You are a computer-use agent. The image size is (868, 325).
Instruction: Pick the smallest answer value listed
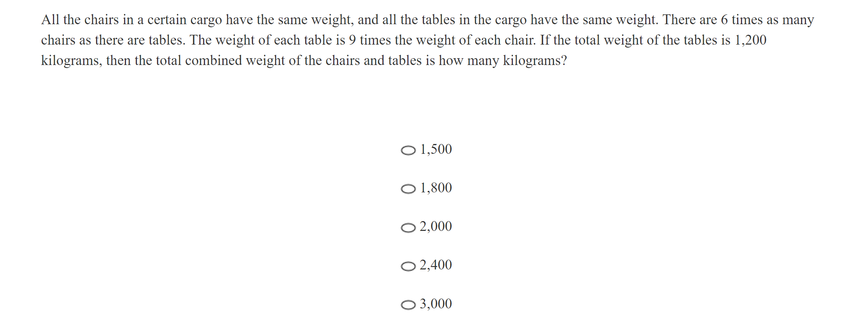pos(408,150)
